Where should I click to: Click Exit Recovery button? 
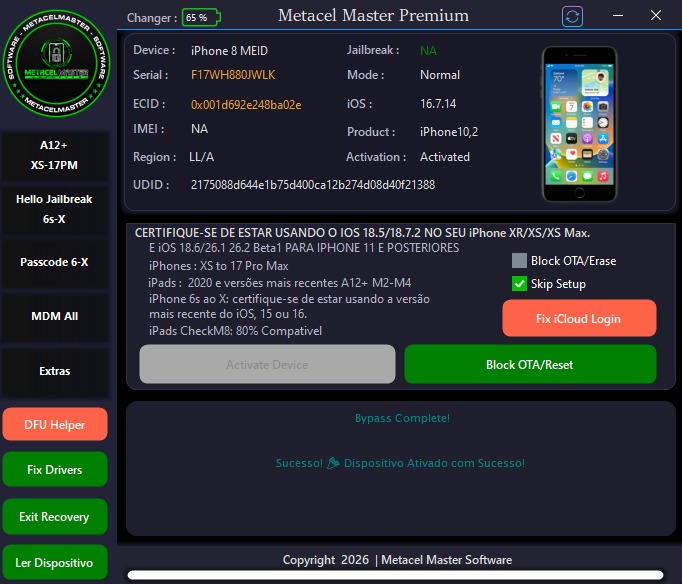[x=55, y=517]
